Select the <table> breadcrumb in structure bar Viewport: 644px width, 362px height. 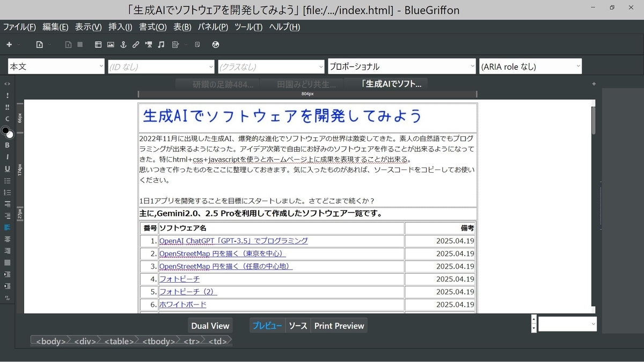119,341
